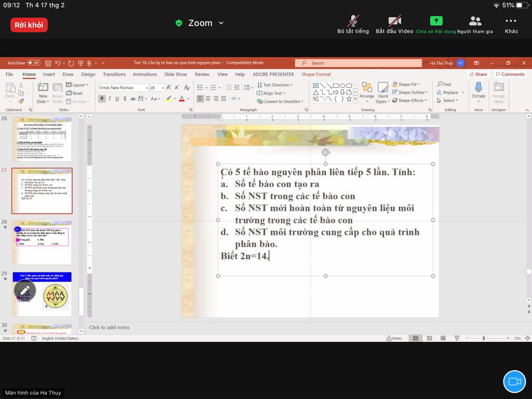Go to the Animations tab
The width and height of the screenshot is (532, 399).
click(x=145, y=74)
